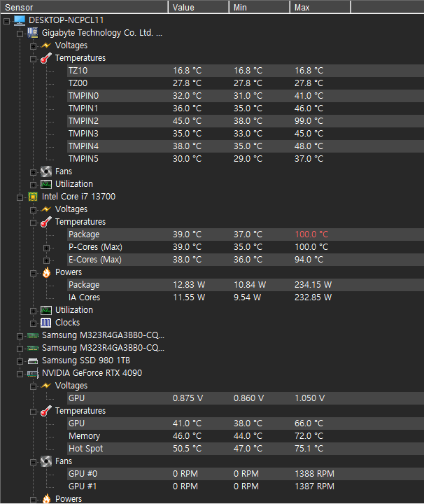Click the second Samsung RAM module icon

coord(33,348)
